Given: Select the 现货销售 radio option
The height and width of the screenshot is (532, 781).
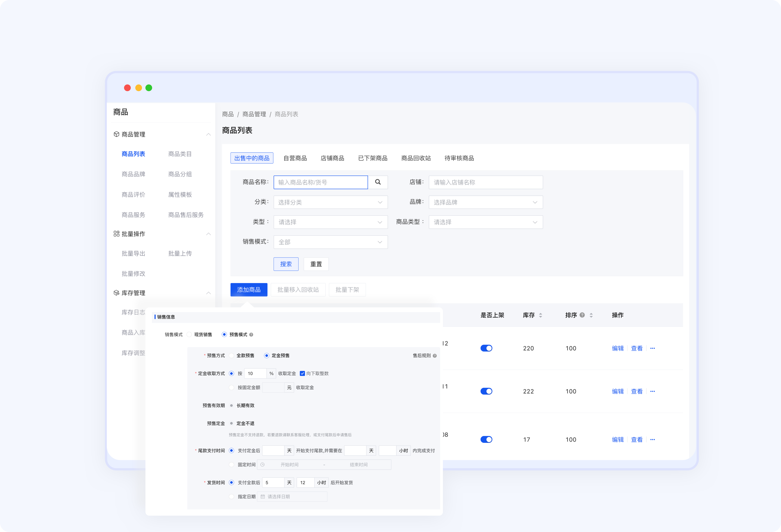Looking at the screenshot, I should coord(189,335).
